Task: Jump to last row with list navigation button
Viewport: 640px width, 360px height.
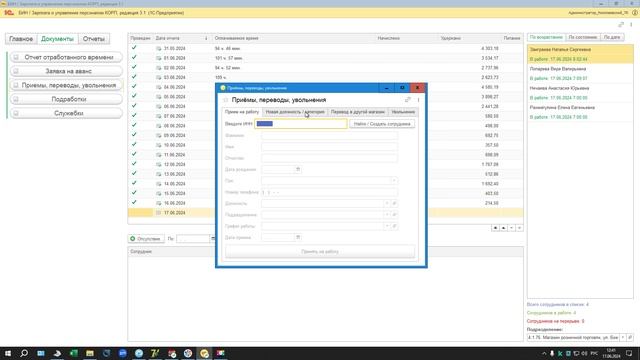Action: click(x=519, y=228)
